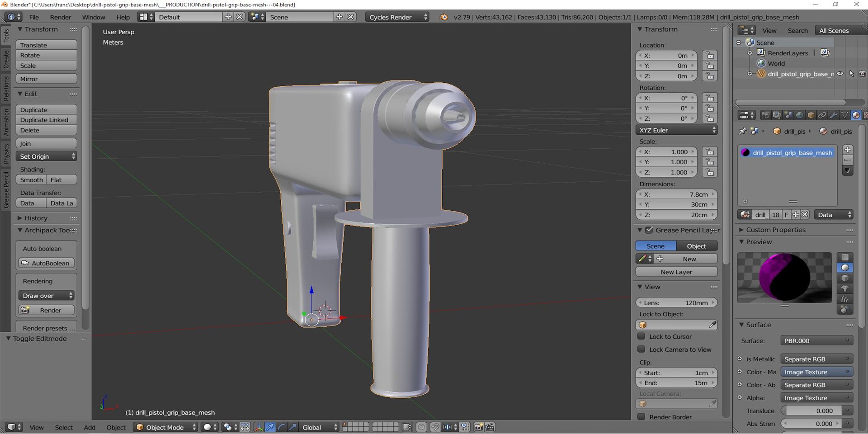The width and height of the screenshot is (868, 434).
Task: Open the Render menu in top bar
Action: point(61,17)
